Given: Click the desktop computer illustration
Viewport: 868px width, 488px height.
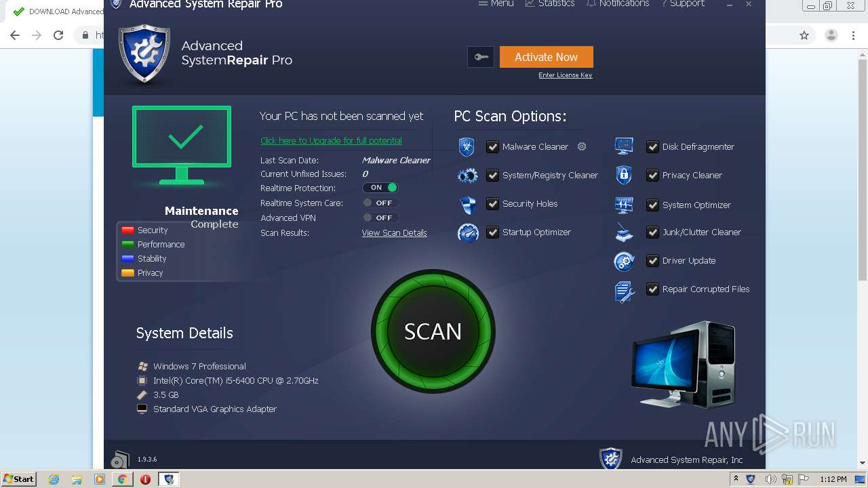Looking at the screenshot, I should click(x=683, y=365).
